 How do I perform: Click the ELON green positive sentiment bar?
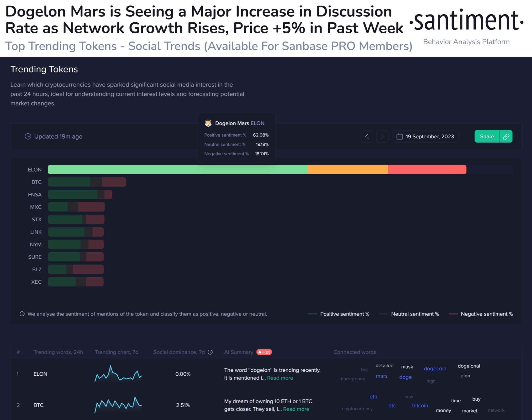[177, 170]
